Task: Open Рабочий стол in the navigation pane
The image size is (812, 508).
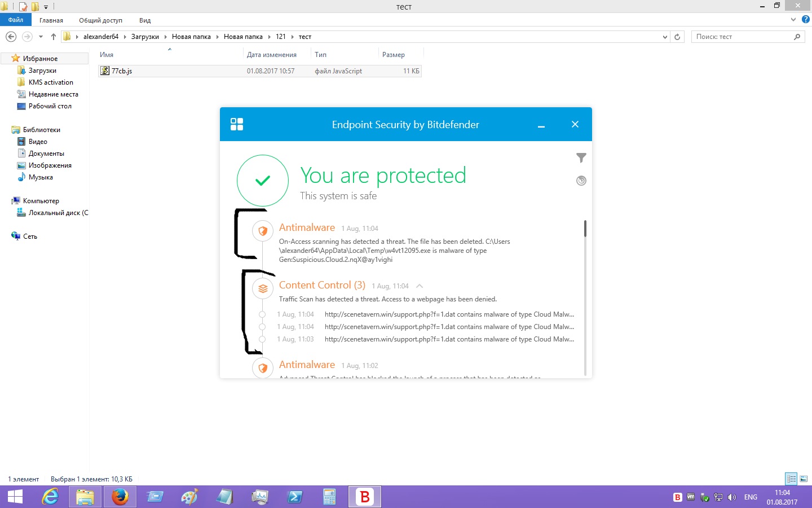Action: click(50, 106)
